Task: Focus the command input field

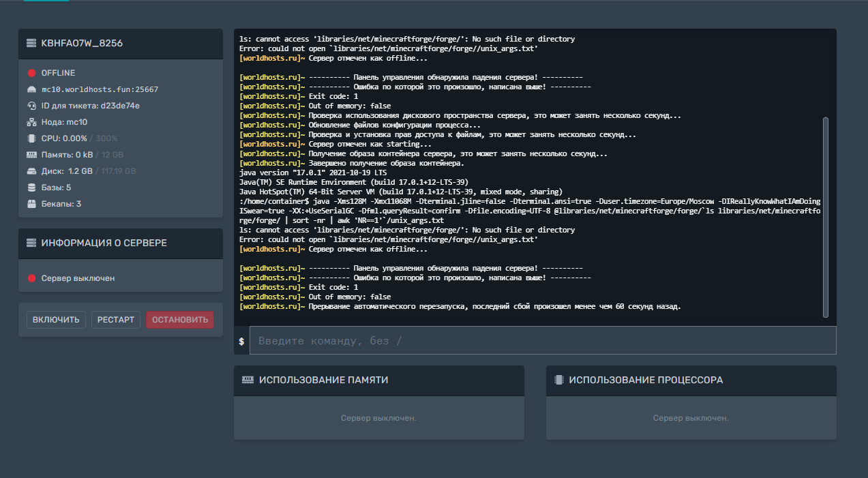Action: [543, 340]
